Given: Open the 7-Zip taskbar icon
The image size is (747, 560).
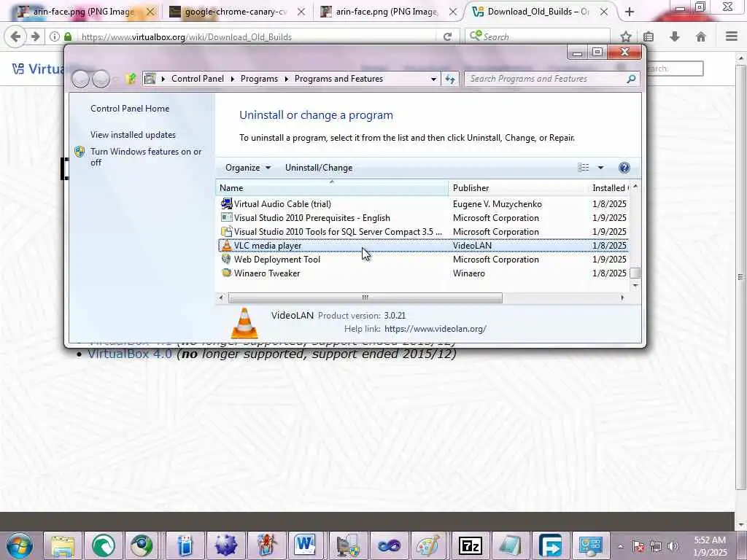Looking at the screenshot, I should 470,545.
